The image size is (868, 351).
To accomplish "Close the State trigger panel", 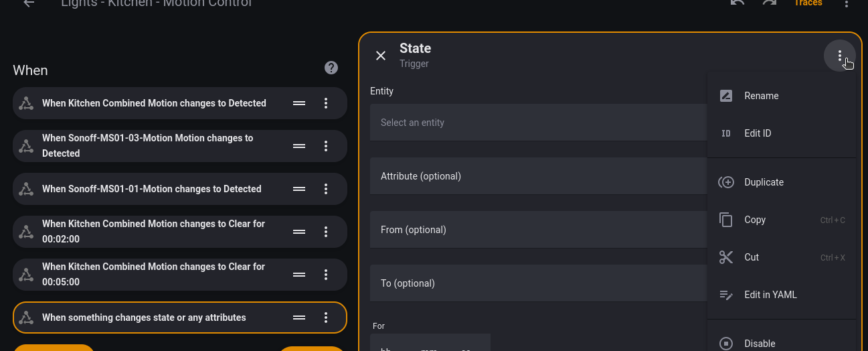I will click(381, 56).
